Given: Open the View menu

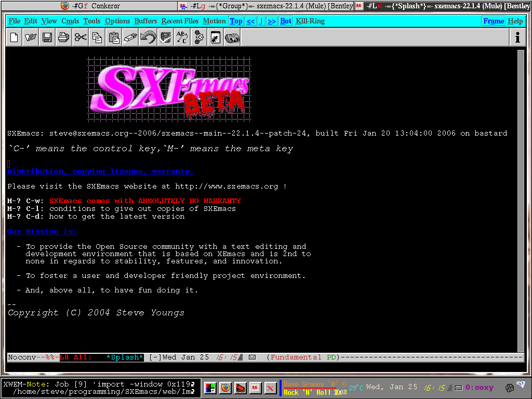Looking at the screenshot, I should click(49, 21).
